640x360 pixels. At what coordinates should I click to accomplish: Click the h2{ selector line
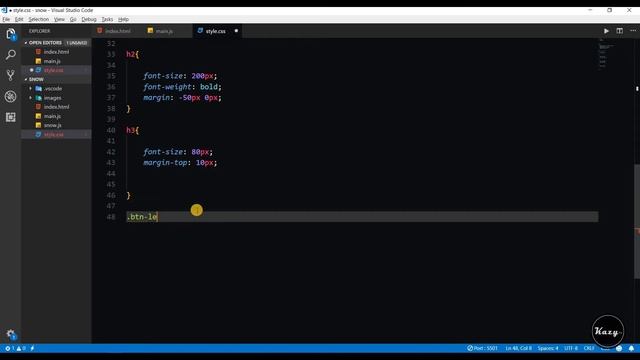(132, 54)
